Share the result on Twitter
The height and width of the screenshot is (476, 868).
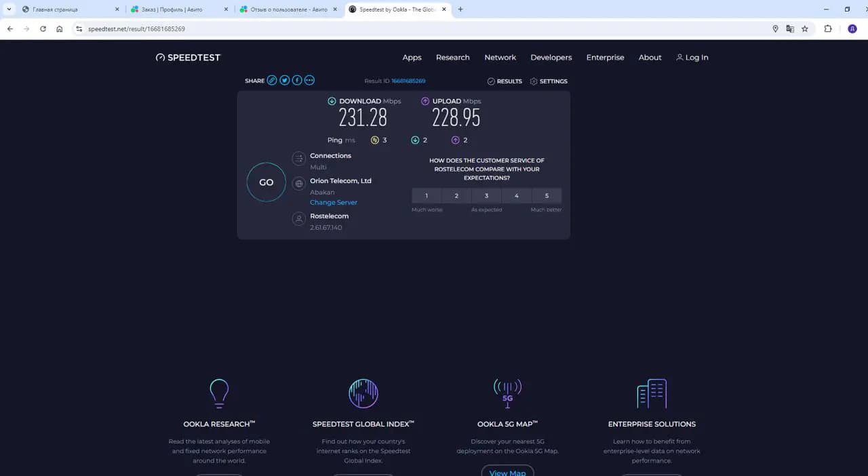pyautogui.click(x=285, y=80)
